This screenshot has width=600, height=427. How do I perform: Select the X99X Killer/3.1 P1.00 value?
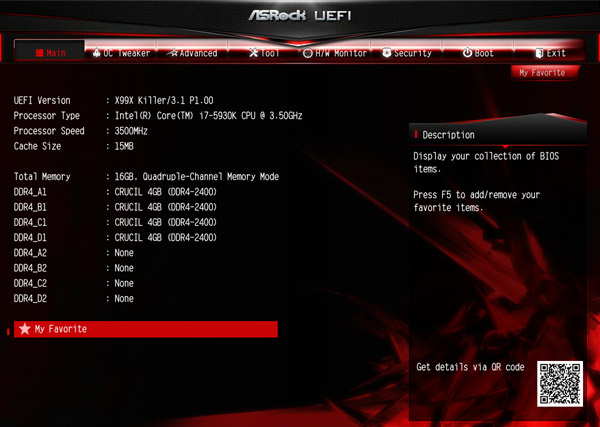164,101
